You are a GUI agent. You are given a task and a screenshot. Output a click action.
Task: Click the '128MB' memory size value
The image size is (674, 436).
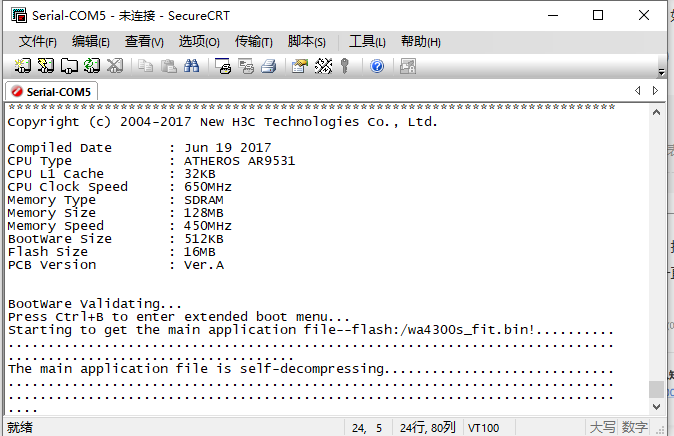[203, 213]
